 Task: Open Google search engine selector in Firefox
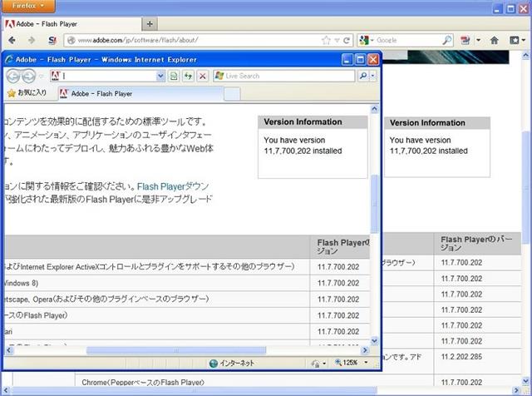[366, 41]
